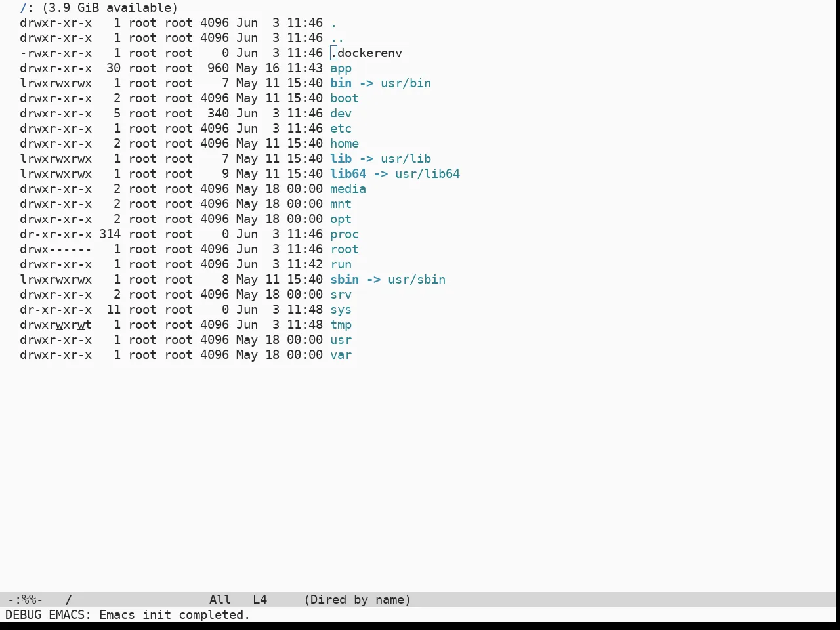Click time '11:42' in the run row
840x630 pixels.
[304, 264]
